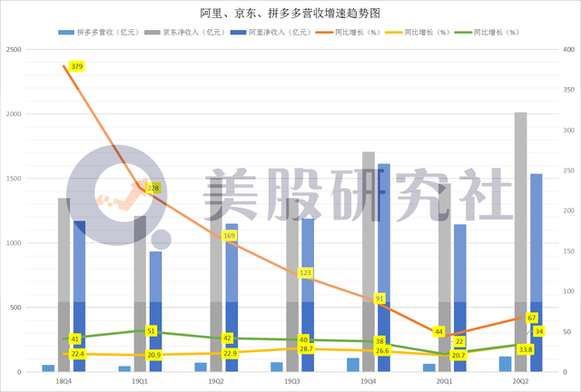Select the 400 axis value
The image size is (581, 392).
568,49
